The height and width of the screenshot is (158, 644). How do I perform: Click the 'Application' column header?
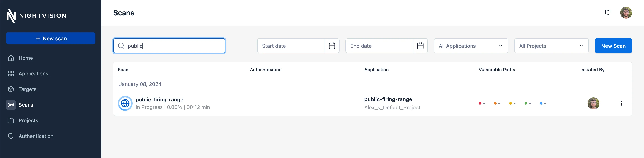point(376,70)
